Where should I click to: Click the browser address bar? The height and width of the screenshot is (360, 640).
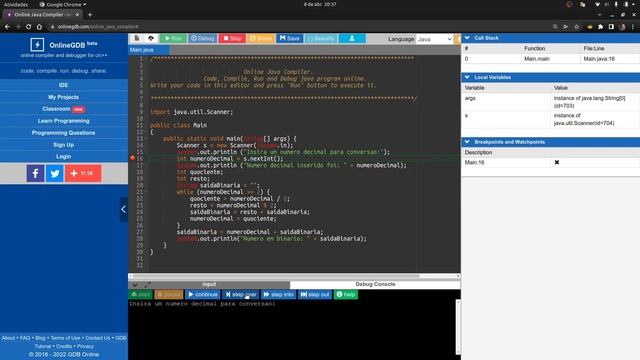(x=298, y=27)
